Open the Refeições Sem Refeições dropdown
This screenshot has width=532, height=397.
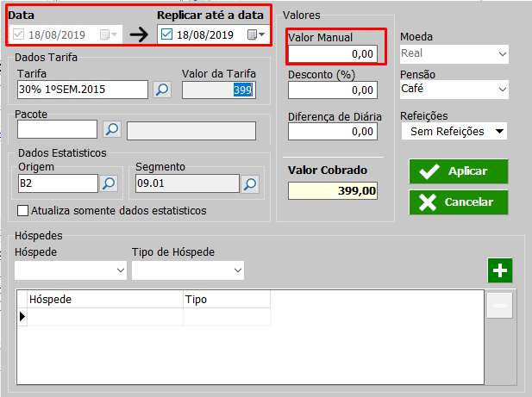[x=454, y=131]
